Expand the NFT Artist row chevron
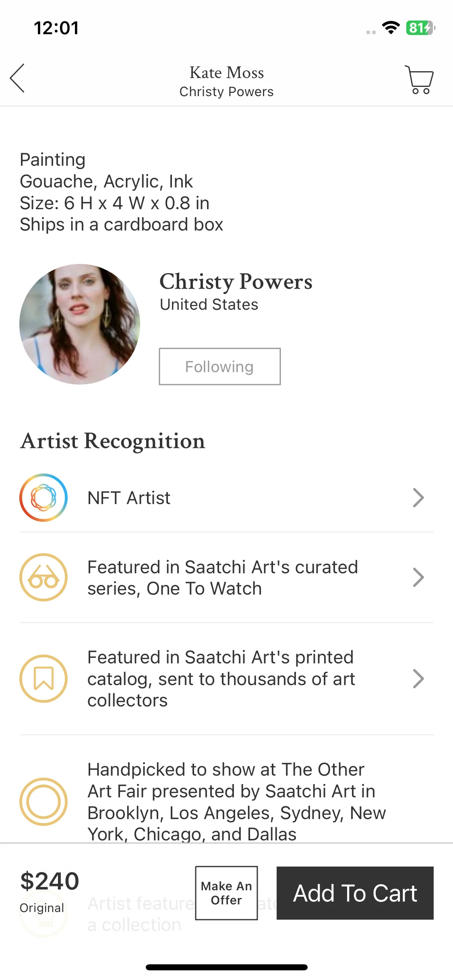The image size is (453, 980). (x=419, y=498)
